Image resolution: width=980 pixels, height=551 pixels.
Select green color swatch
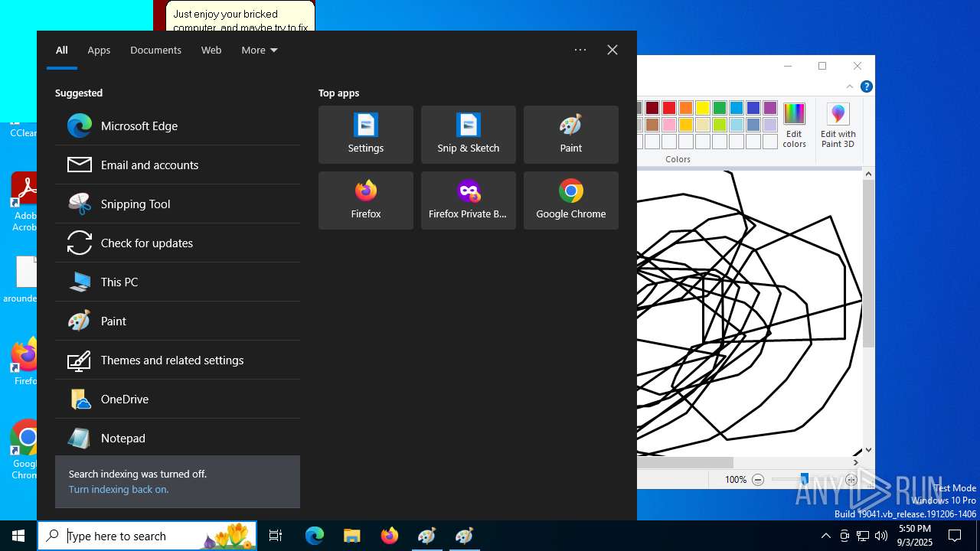click(720, 108)
